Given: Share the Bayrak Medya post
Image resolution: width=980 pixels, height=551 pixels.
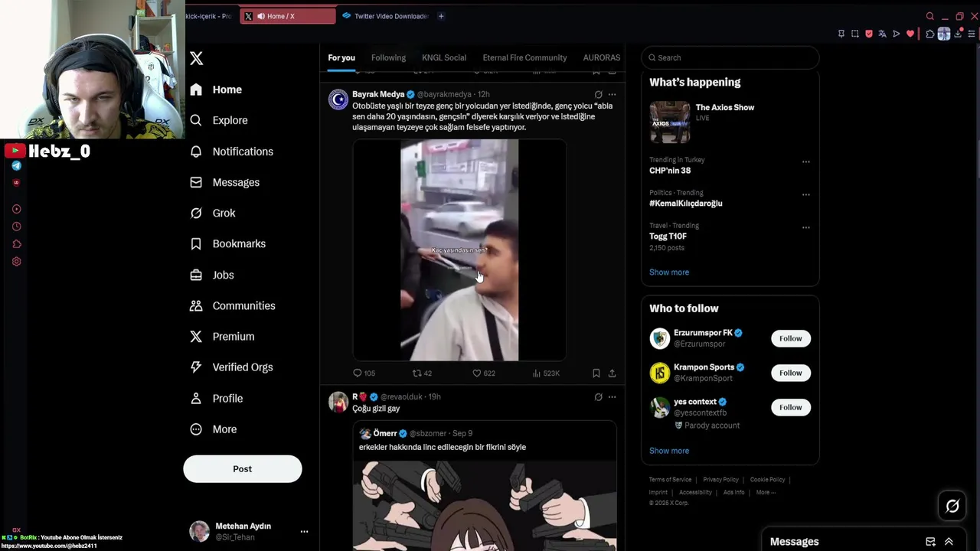Looking at the screenshot, I should [612, 373].
